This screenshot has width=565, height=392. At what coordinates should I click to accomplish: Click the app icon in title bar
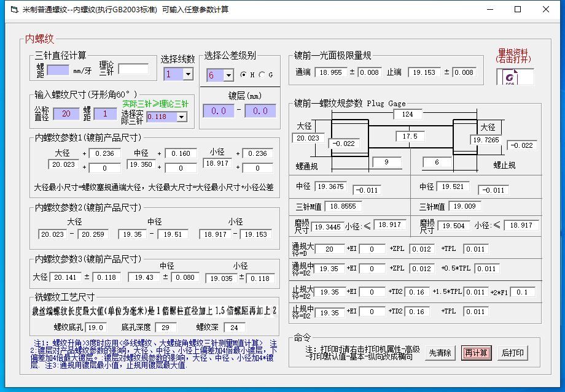[x=14, y=10]
